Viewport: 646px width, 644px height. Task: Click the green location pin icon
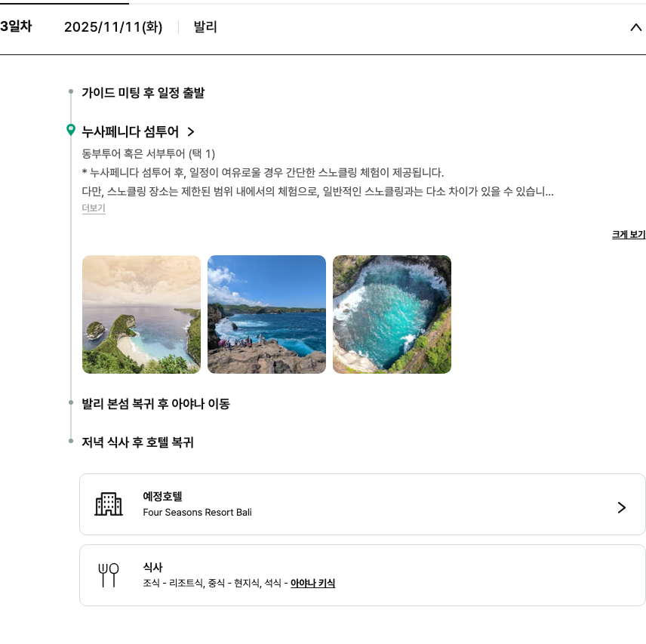point(71,131)
